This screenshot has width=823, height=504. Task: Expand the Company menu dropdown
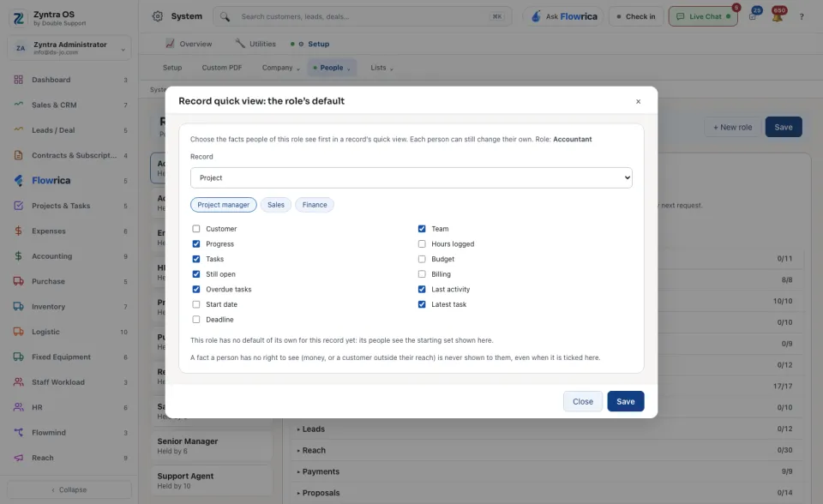pyautogui.click(x=281, y=68)
